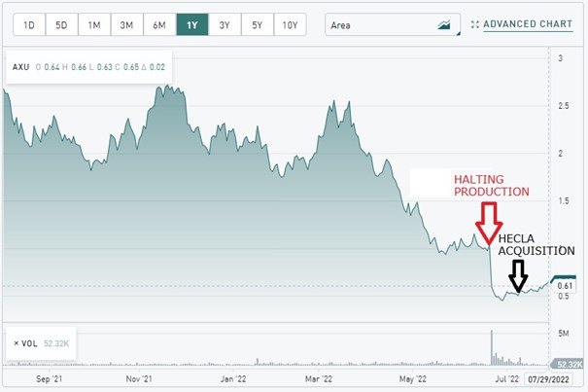Click the 0.61 current price tag
Viewport: 588px width, 392px height.
coord(564,286)
